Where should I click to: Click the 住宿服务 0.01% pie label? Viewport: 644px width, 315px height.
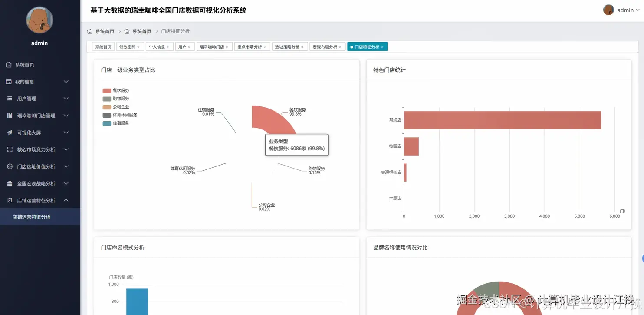point(206,112)
